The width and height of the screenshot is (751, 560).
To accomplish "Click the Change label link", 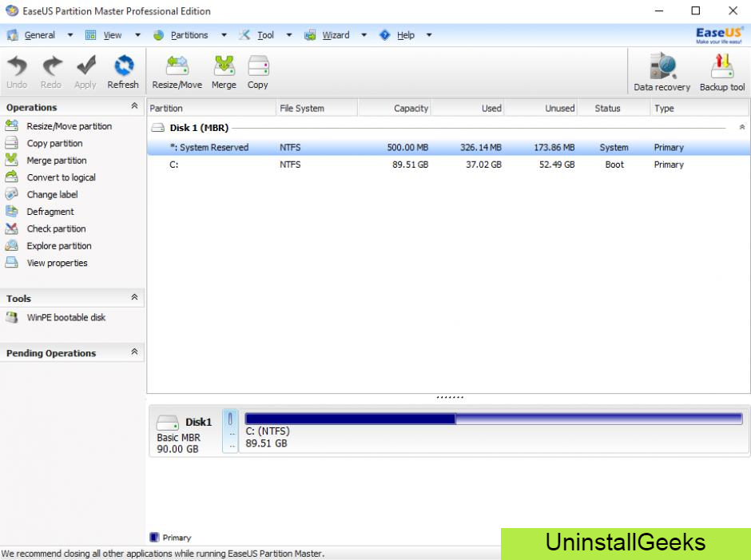I will pos(52,194).
